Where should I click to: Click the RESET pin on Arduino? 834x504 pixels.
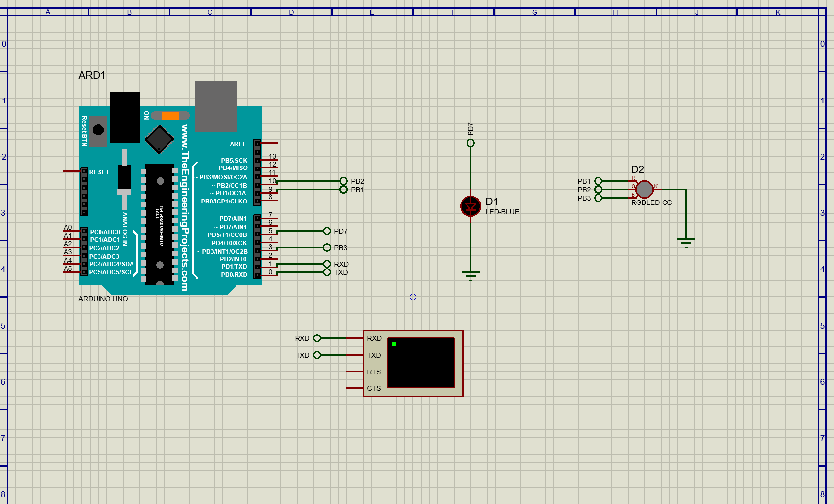pyautogui.click(x=71, y=171)
